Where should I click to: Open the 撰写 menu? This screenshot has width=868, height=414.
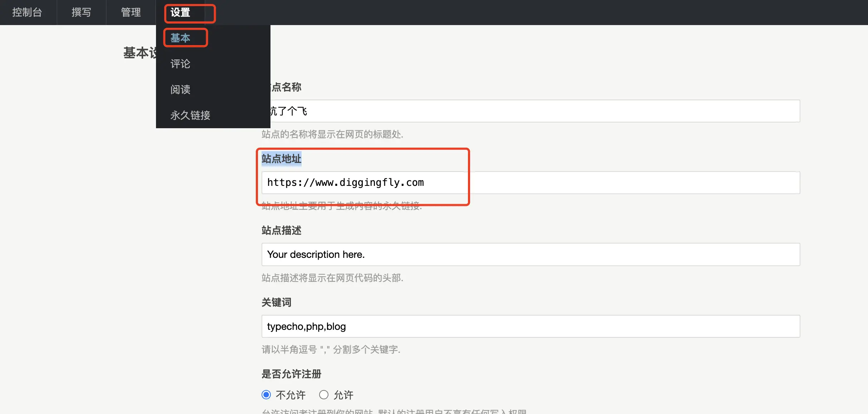click(x=81, y=13)
